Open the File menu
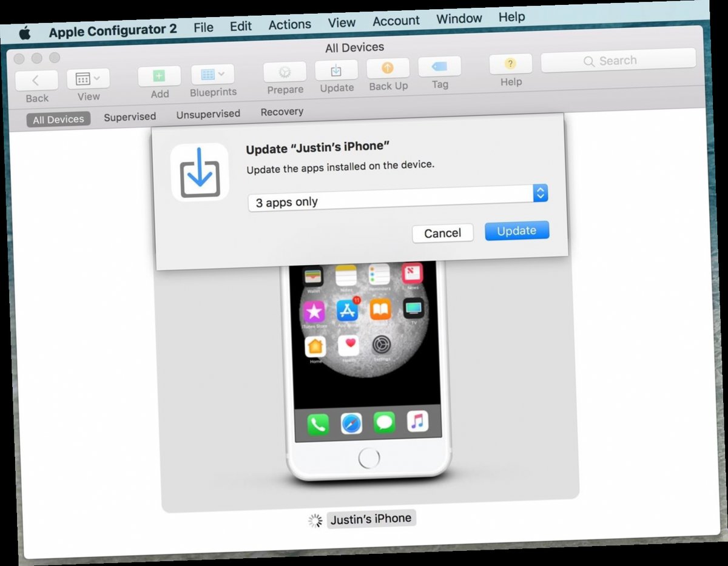This screenshot has width=728, height=566. (x=203, y=27)
